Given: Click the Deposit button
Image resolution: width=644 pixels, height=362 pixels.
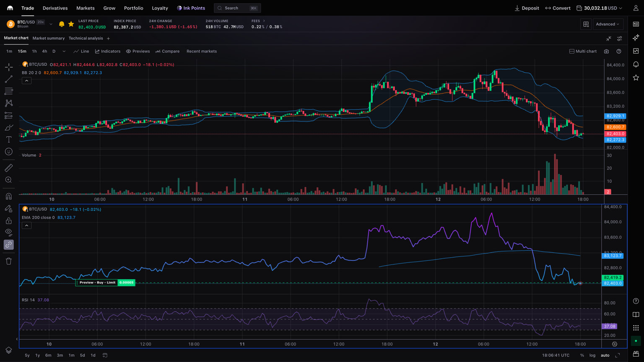Looking at the screenshot, I should [527, 8].
